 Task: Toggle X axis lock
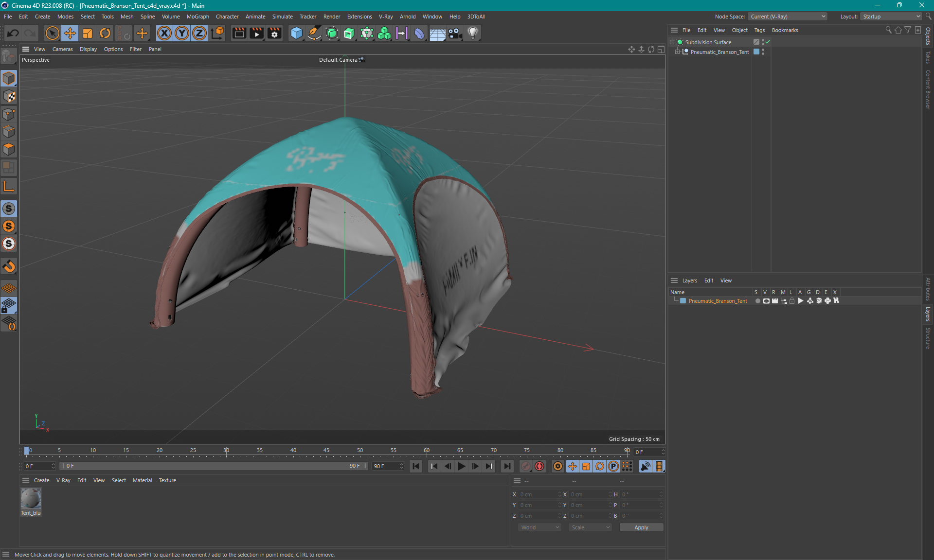point(164,33)
